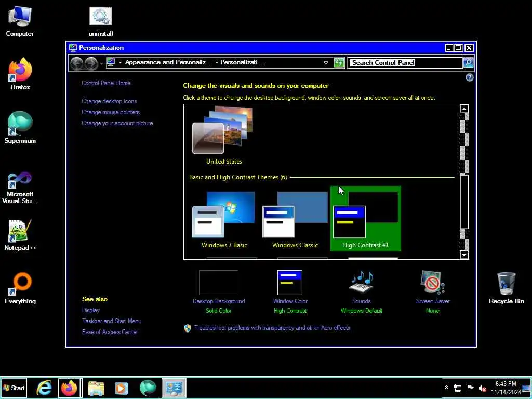532x399 pixels.
Task: Open Windows Media Player on the taskbar
Action: (x=122, y=388)
